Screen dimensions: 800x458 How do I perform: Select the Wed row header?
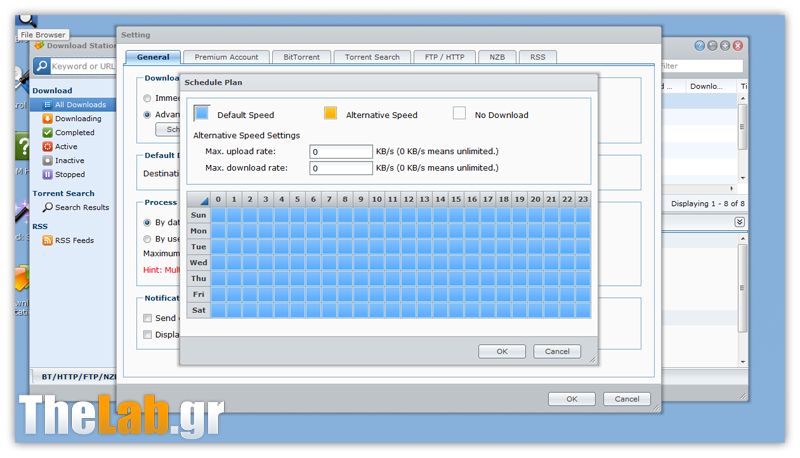click(198, 262)
